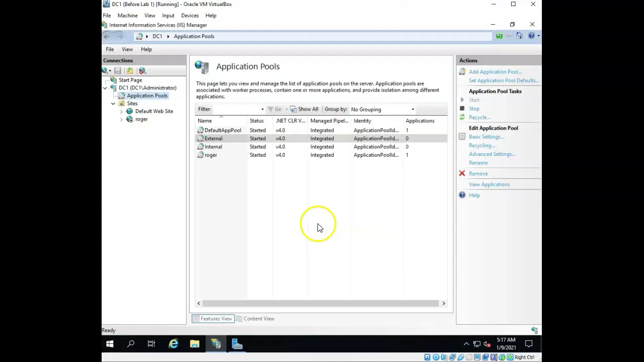Image resolution: width=644 pixels, height=362 pixels.
Task: Sort by Applications column header
Action: pyautogui.click(x=425, y=121)
